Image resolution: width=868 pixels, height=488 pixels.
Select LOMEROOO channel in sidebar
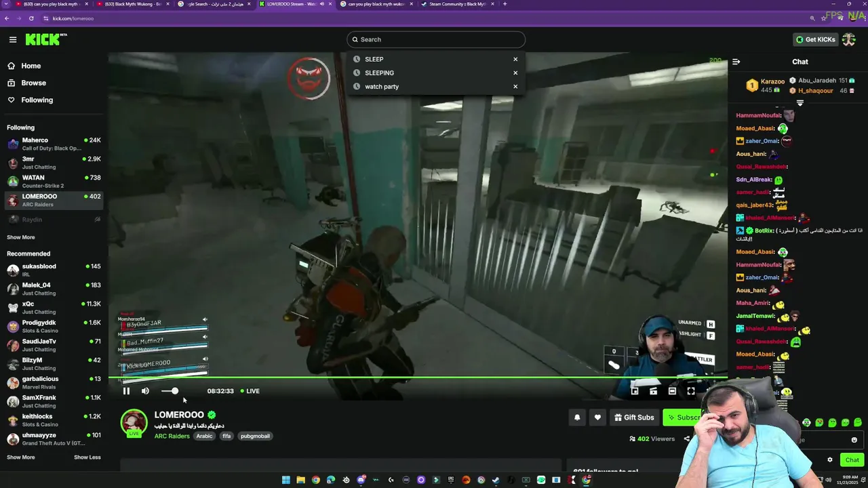point(54,200)
